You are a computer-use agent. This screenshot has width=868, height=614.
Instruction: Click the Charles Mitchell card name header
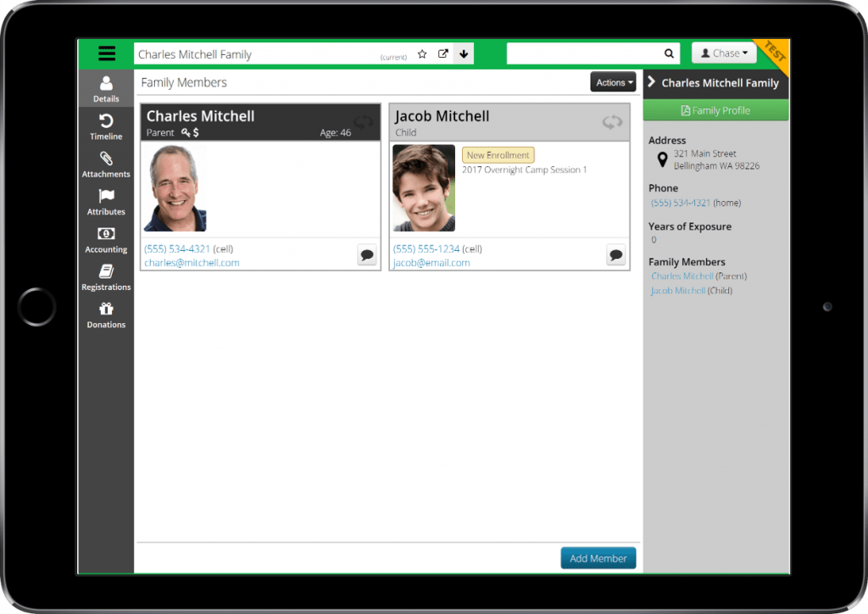(200, 116)
